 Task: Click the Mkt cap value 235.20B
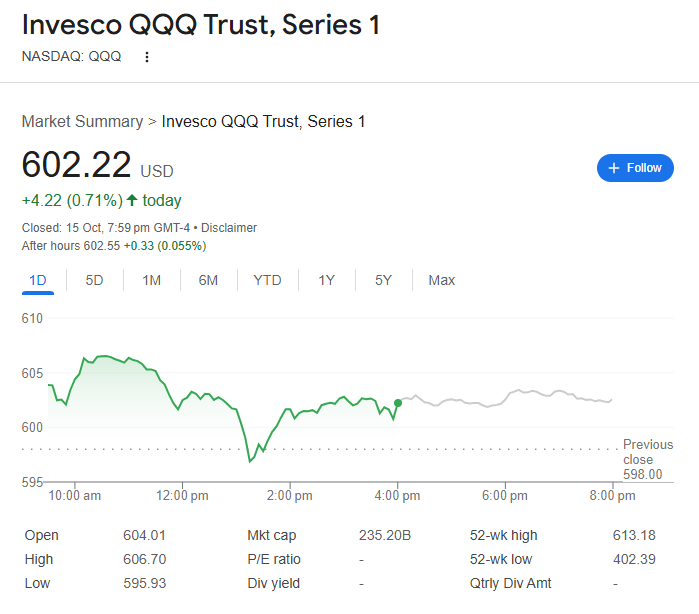point(385,535)
